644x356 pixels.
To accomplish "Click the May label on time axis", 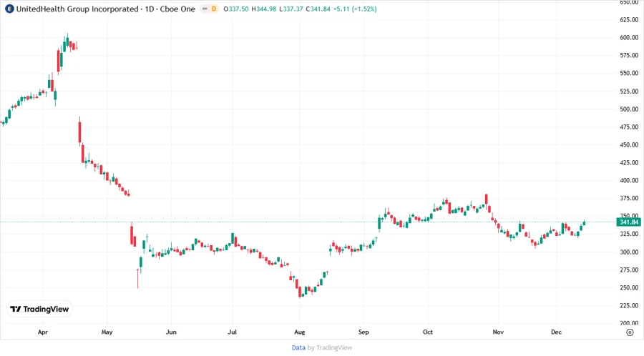I will pos(107,332).
